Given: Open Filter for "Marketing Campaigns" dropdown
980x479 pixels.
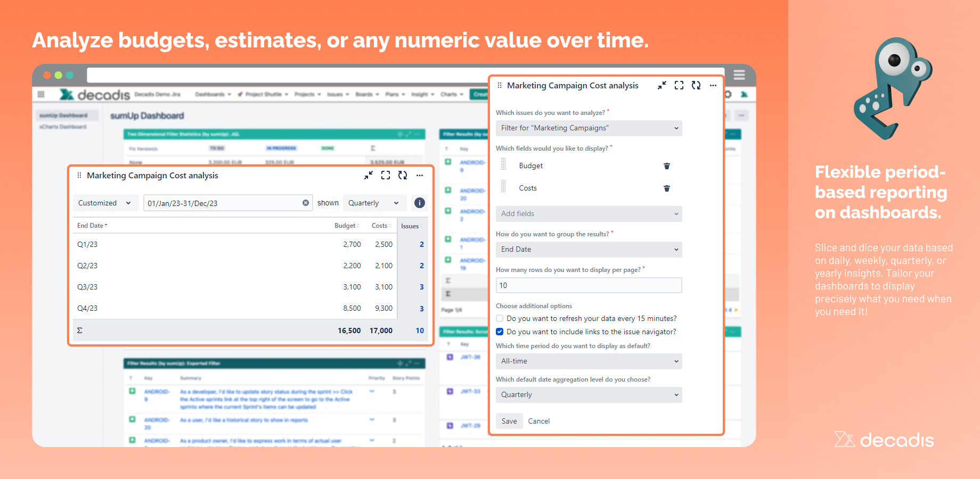Looking at the screenshot, I should click(589, 128).
